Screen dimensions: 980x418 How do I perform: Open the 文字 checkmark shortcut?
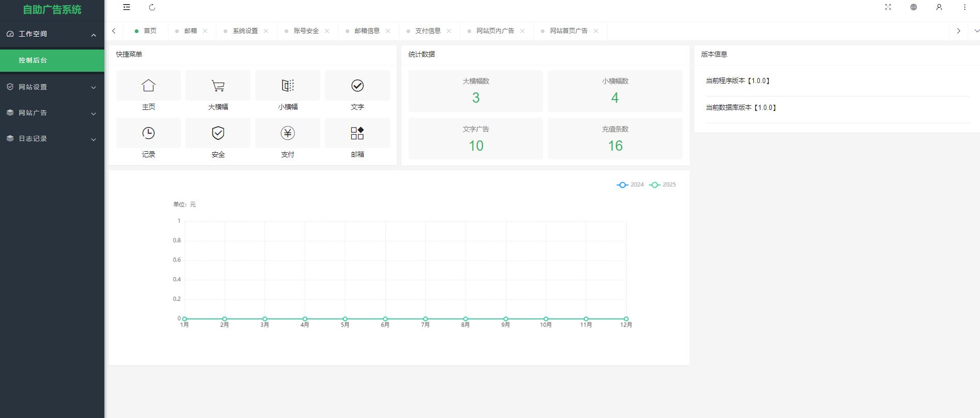coord(357,85)
